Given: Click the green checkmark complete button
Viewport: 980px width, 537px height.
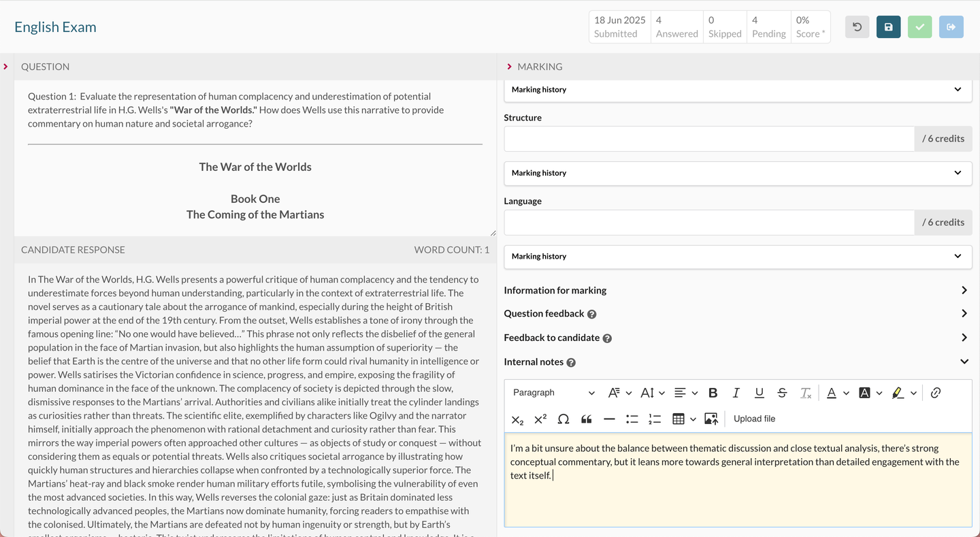Looking at the screenshot, I should (919, 27).
